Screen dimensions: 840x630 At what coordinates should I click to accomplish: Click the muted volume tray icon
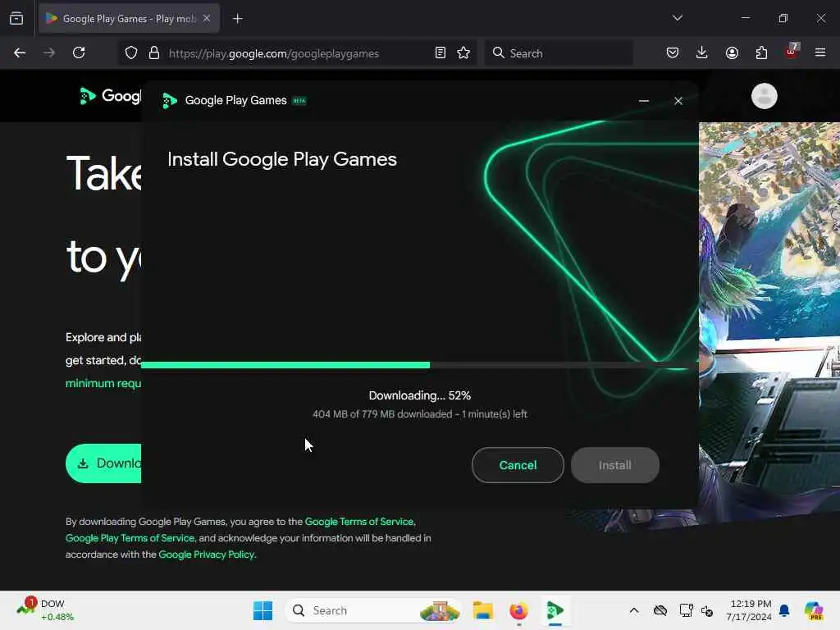(x=707, y=610)
